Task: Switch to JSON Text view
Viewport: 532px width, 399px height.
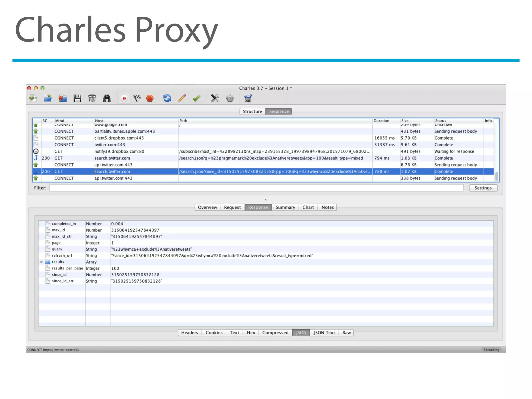Action: (x=324, y=333)
